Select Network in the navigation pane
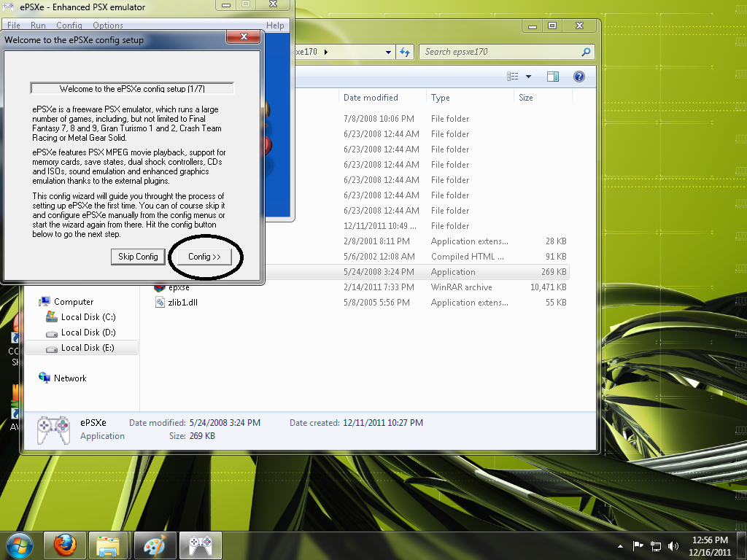Image resolution: width=747 pixels, height=560 pixels. click(70, 378)
